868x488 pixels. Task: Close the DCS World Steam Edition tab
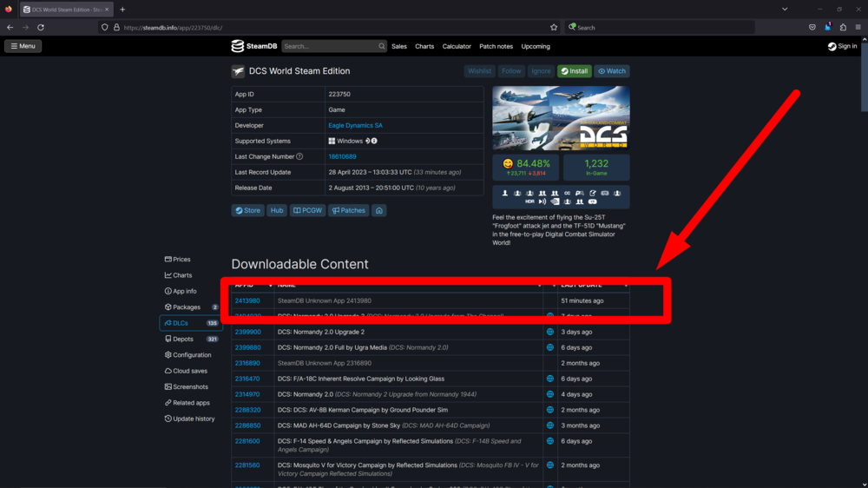107,10
